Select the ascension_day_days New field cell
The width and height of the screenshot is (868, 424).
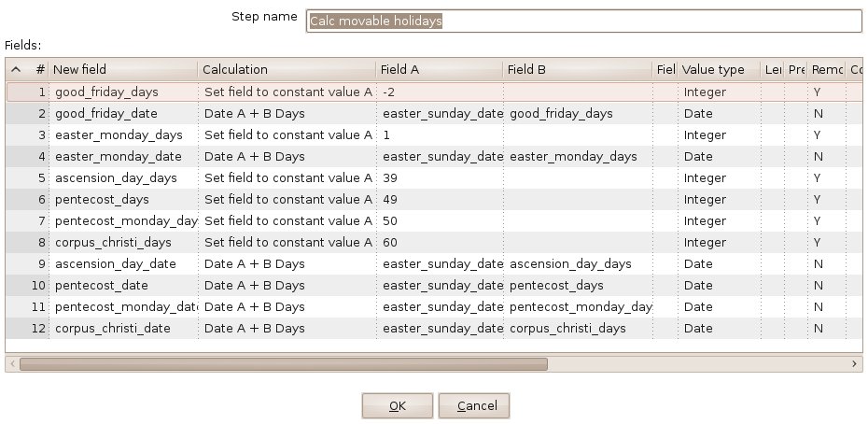tap(123, 178)
